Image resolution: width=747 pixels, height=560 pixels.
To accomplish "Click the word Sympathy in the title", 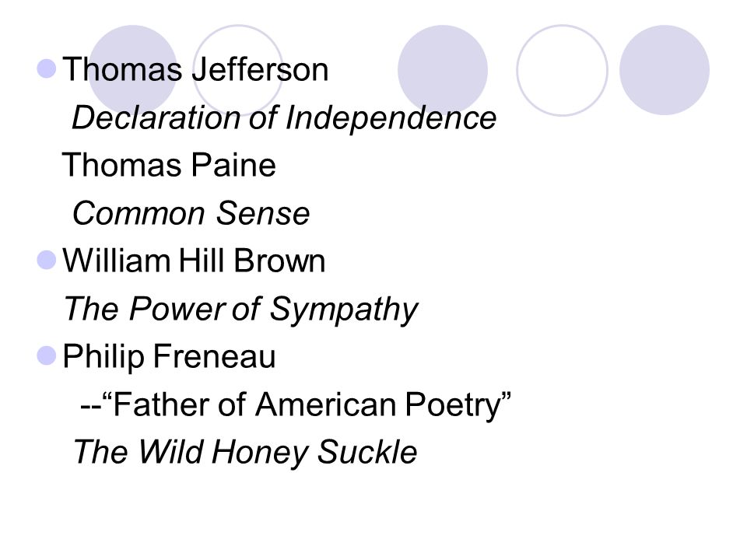I will (x=343, y=310).
